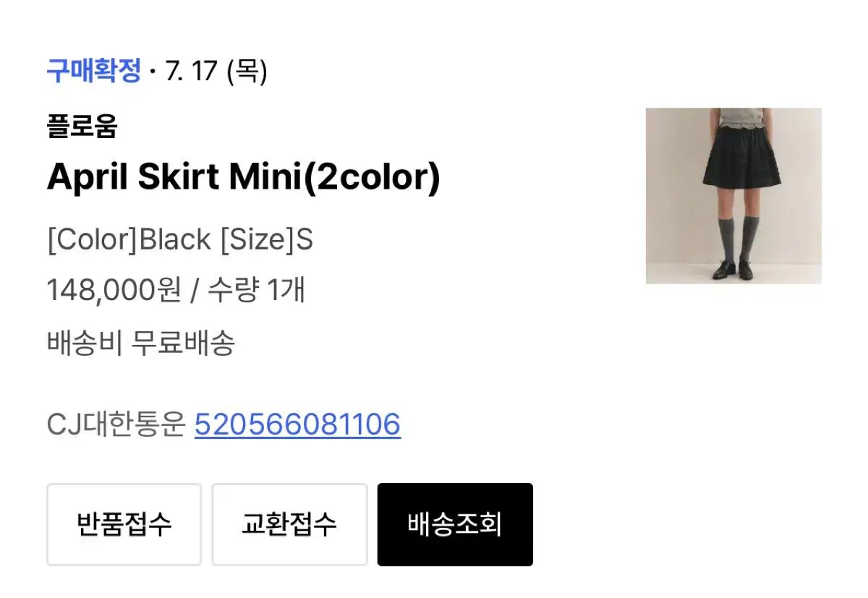The height and width of the screenshot is (598, 868).
Task: Click the 플로움 brand name
Action: (x=82, y=127)
